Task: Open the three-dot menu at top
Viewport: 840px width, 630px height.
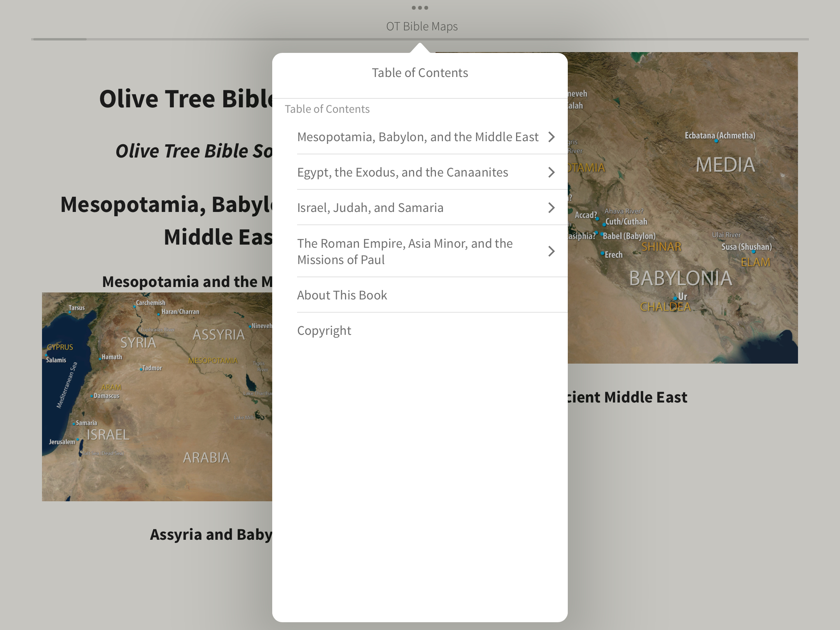Action: pos(420,8)
